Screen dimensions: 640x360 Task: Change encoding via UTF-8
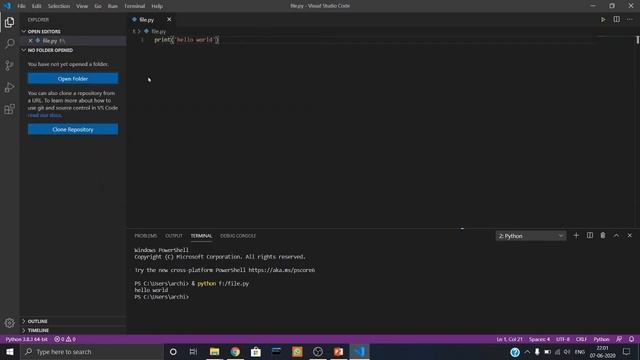(563, 339)
